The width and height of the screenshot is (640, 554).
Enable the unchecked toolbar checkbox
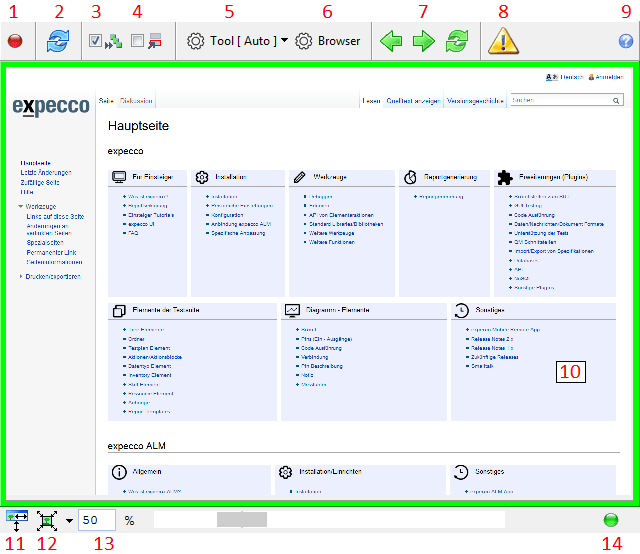tap(136, 42)
